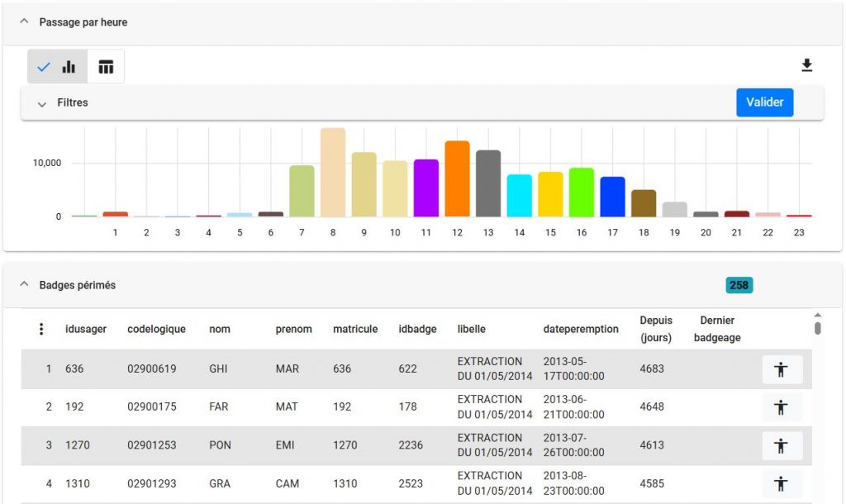Screen dimensions: 846x504
Task: Sort by the dateperemption column header
Action: click(581, 329)
